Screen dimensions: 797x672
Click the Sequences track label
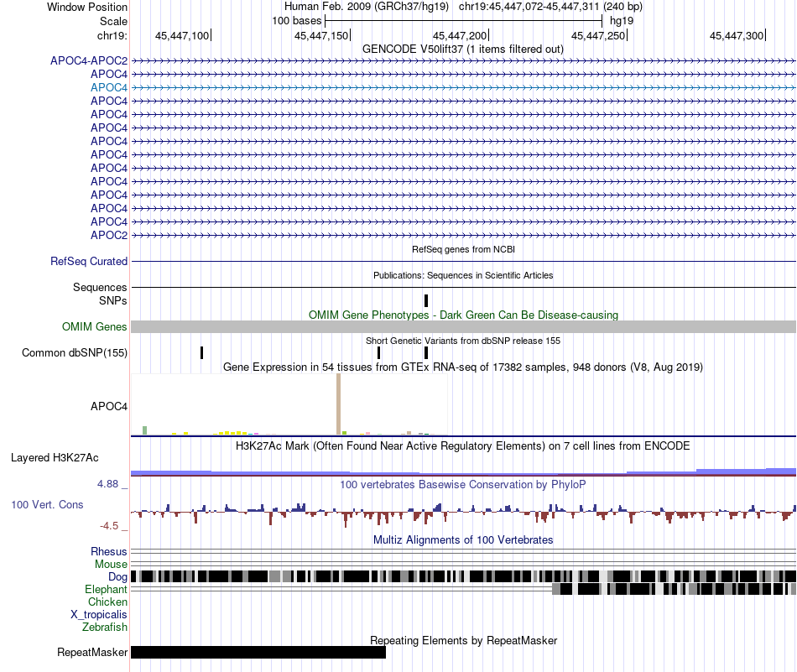click(x=100, y=287)
